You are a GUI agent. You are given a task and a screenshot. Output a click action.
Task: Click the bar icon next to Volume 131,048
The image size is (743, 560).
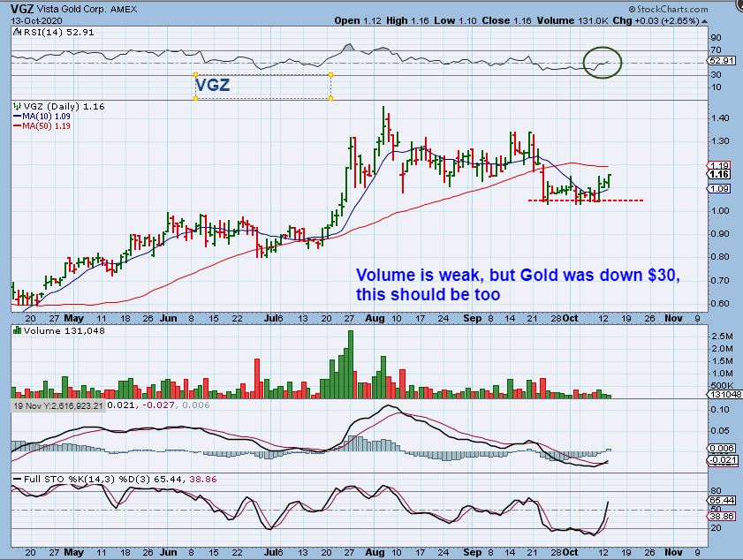[18, 330]
